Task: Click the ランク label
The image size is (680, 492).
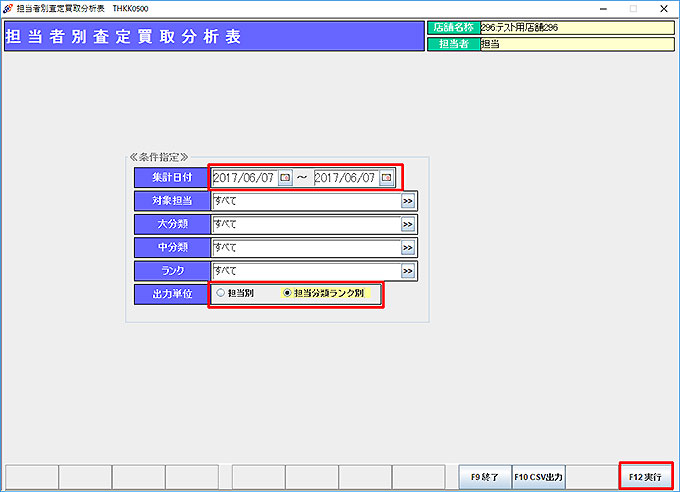Action: point(172,271)
